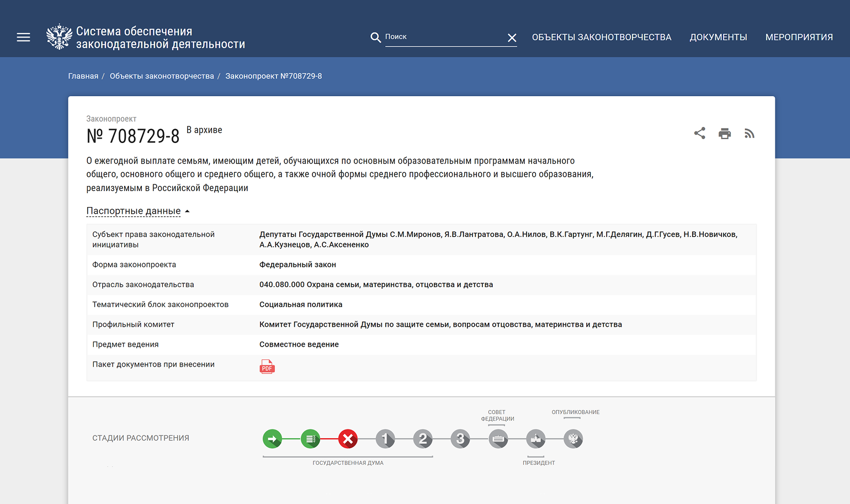Click the double-headed eagle site logo
The width and height of the screenshot is (850, 504).
tap(59, 37)
